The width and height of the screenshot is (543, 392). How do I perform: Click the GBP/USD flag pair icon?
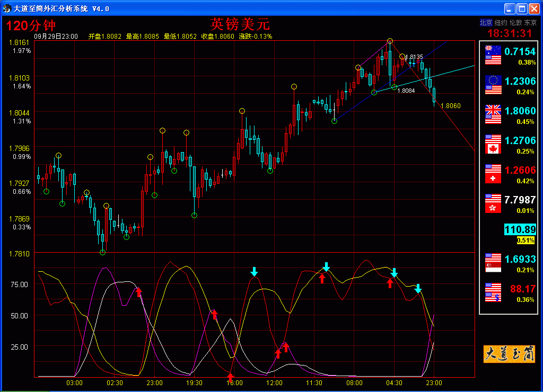click(x=494, y=114)
